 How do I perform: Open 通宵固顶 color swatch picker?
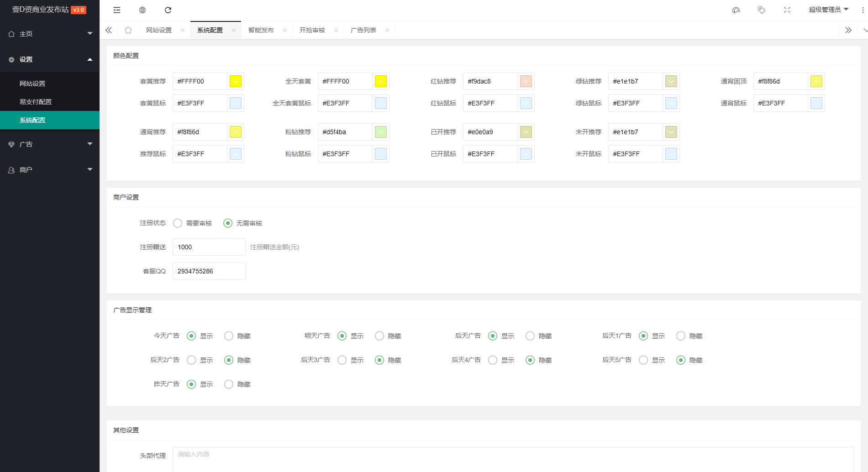(816, 81)
